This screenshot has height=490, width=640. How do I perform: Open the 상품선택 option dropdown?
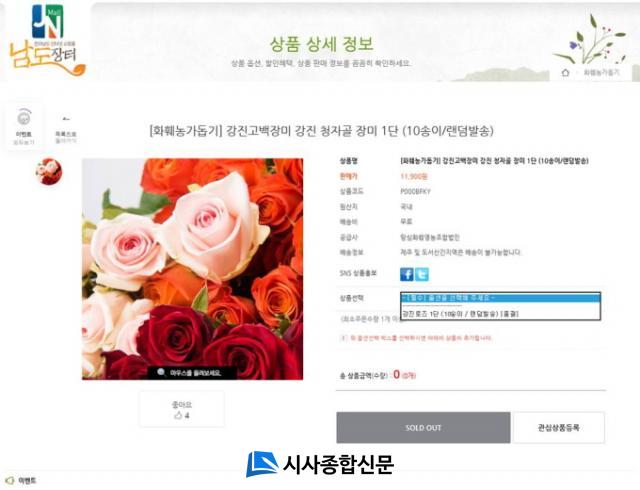pyautogui.click(x=500, y=298)
